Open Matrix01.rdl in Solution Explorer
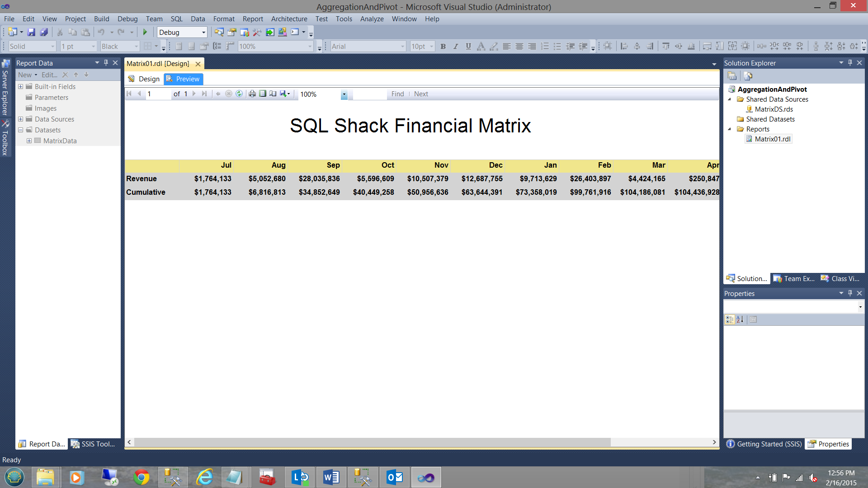868x488 pixels. click(x=772, y=139)
